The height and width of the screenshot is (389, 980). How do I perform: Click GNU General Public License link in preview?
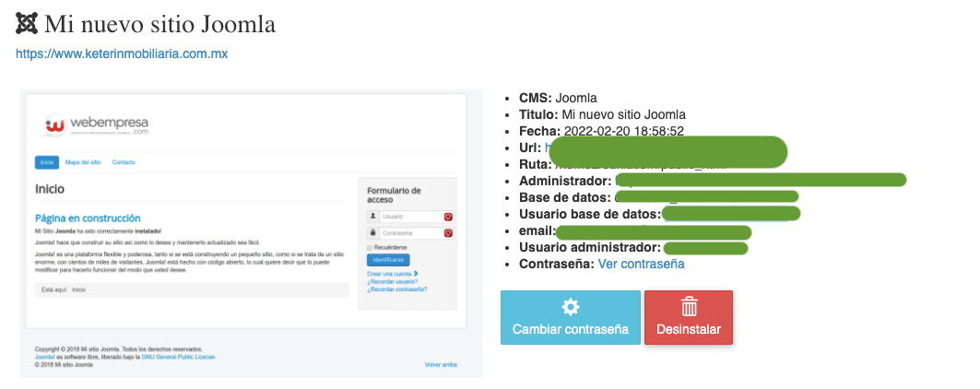(x=179, y=357)
